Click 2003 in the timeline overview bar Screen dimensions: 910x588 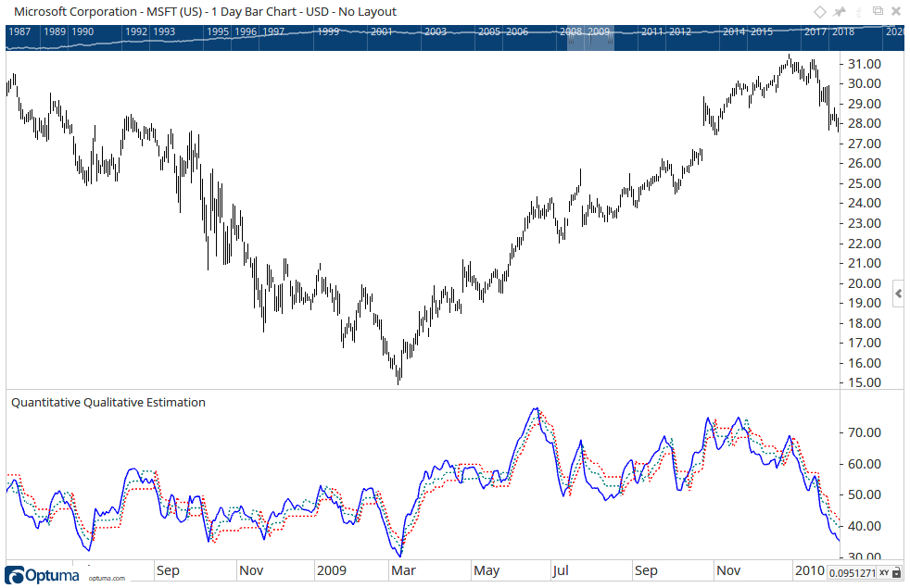pos(436,31)
